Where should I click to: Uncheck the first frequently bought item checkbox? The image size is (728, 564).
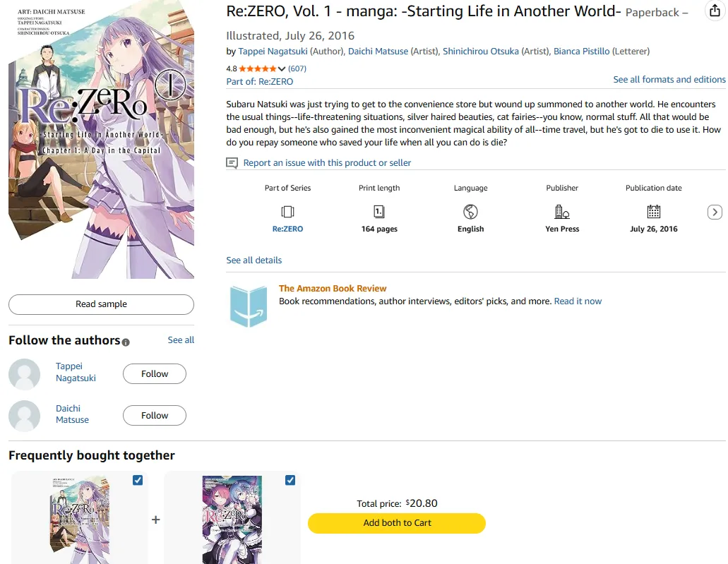point(138,480)
